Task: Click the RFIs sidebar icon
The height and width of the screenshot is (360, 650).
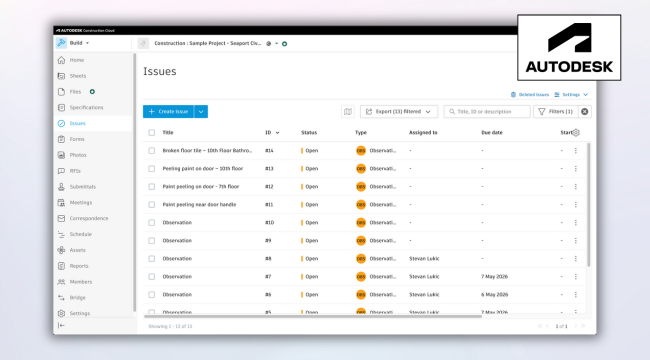Action: pyautogui.click(x=61, y=171)
